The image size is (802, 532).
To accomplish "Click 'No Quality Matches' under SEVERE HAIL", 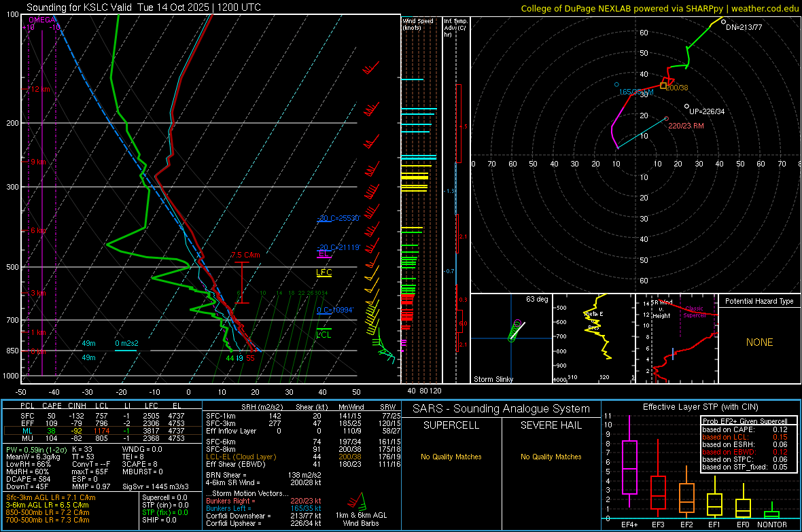I will pos(551,457).
